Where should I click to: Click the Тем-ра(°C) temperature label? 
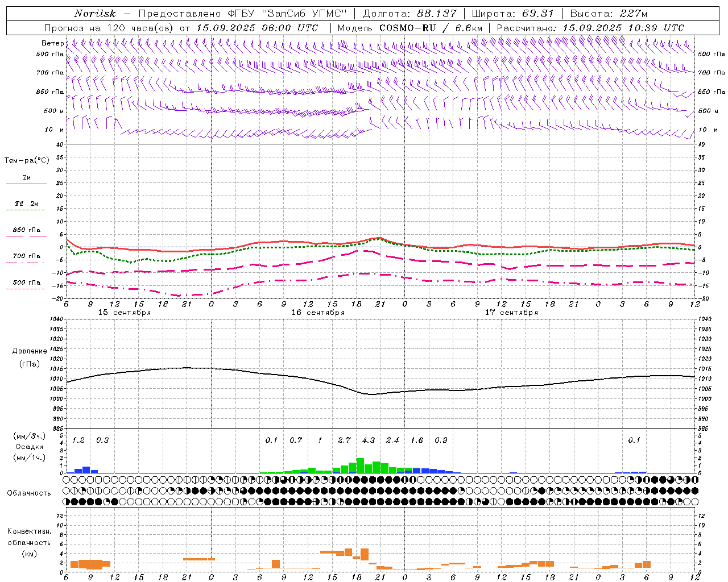[x=27, y=161]
